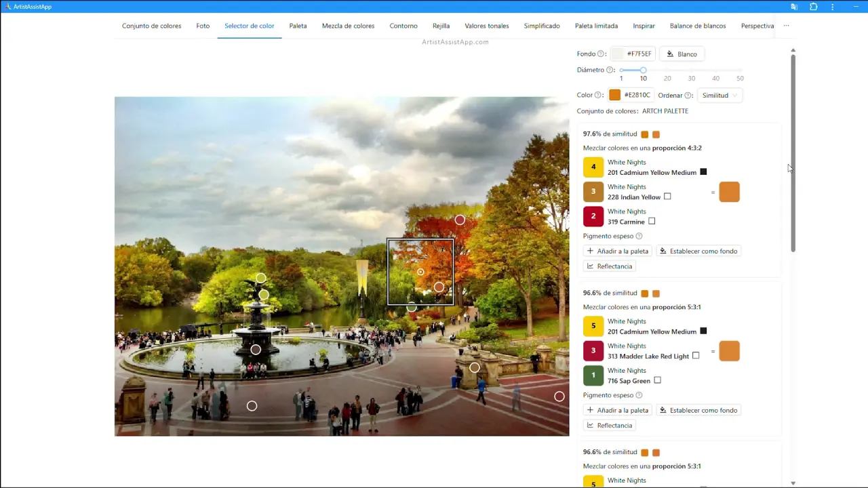Image resolution: width=868 pixels, height=488 pixels.
Task: Click the color sample circle on the fountain water
Action: [256, 350]
